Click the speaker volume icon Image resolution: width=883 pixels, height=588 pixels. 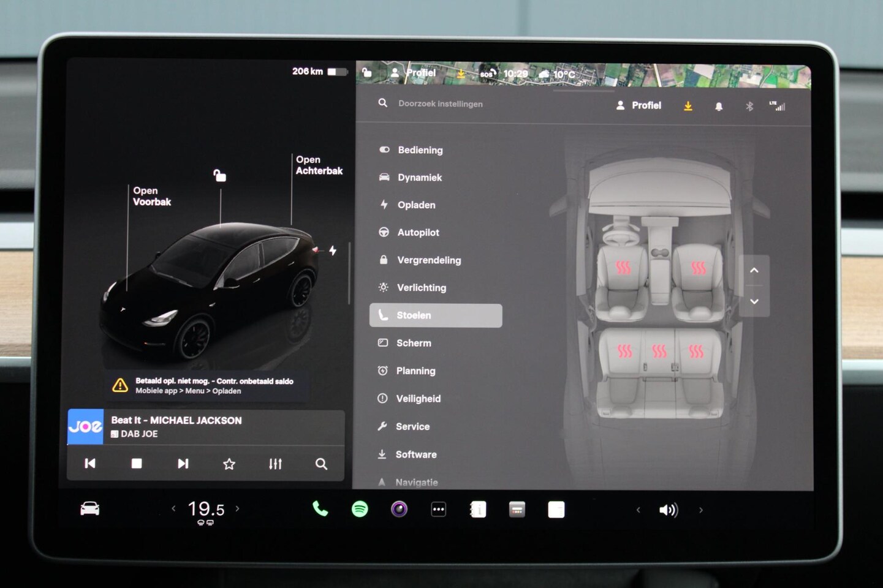[668, 510]
